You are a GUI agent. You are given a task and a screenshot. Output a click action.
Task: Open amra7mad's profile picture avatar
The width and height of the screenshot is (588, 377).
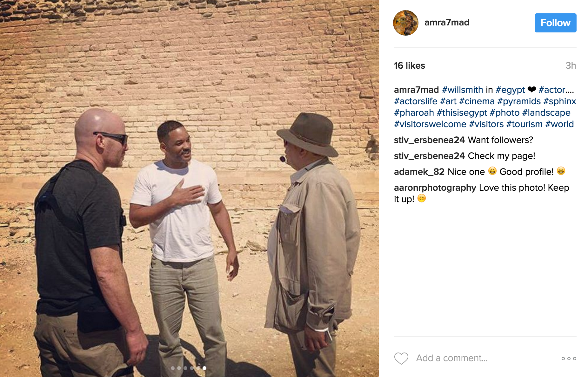point(406,23)
